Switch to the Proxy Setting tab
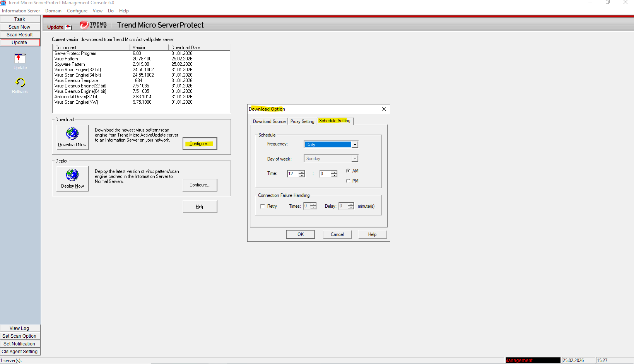This screenshot has width=634, height=364. click(x=302, y=121)
